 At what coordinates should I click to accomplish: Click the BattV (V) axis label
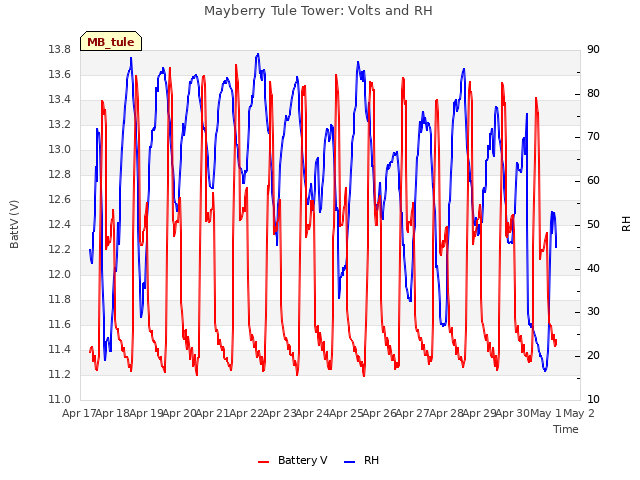(x=14, y=224)
